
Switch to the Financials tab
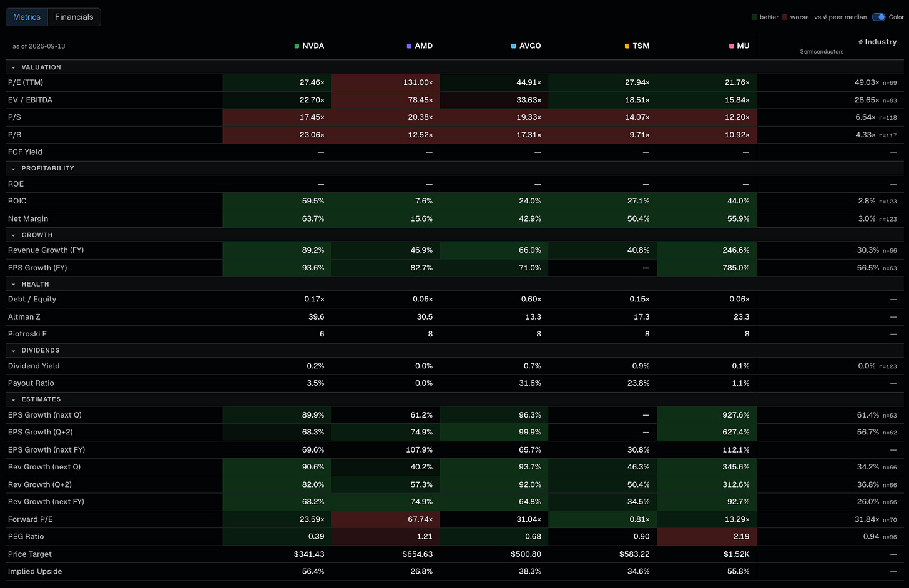click(x=74, y=17)
